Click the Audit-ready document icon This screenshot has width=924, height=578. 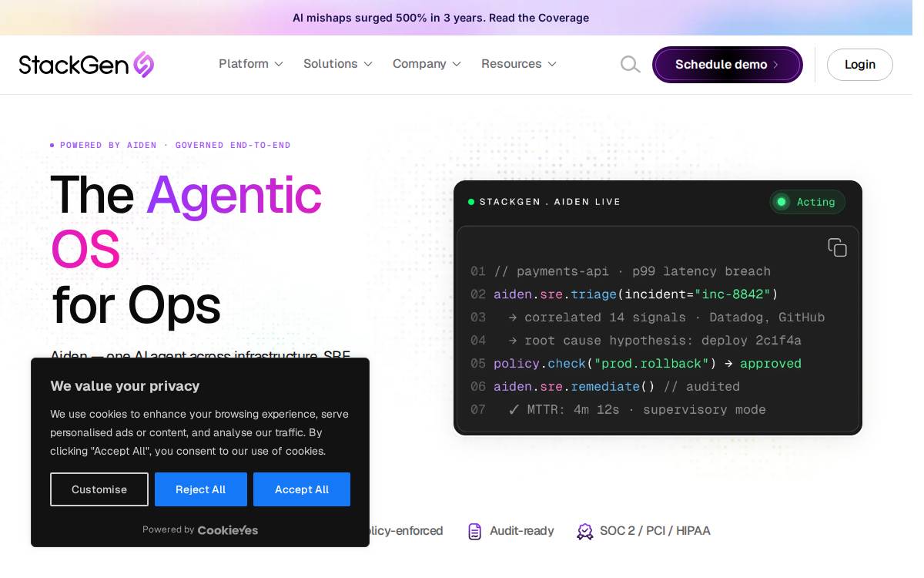pyautogui.click(x=475, y=531)
